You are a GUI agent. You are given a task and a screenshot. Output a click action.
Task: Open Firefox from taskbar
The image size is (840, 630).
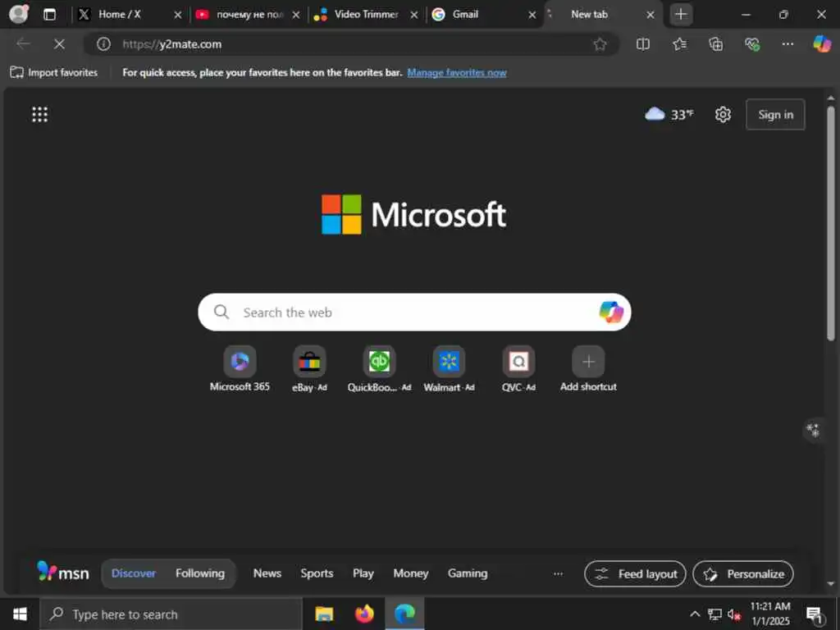[364, 614]
